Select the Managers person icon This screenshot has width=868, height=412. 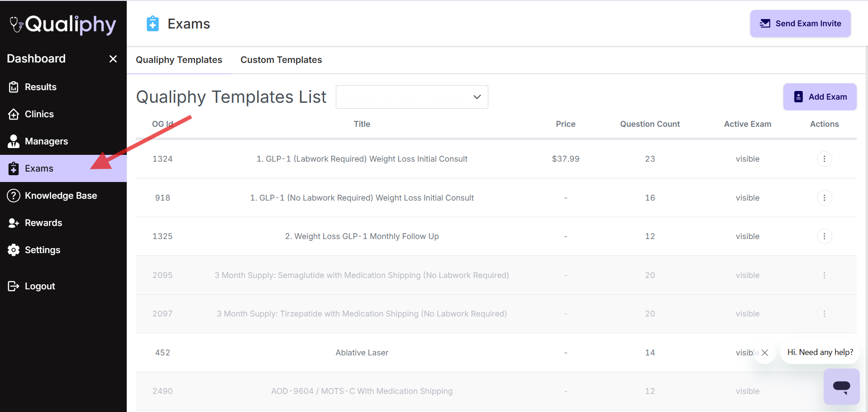14,141
